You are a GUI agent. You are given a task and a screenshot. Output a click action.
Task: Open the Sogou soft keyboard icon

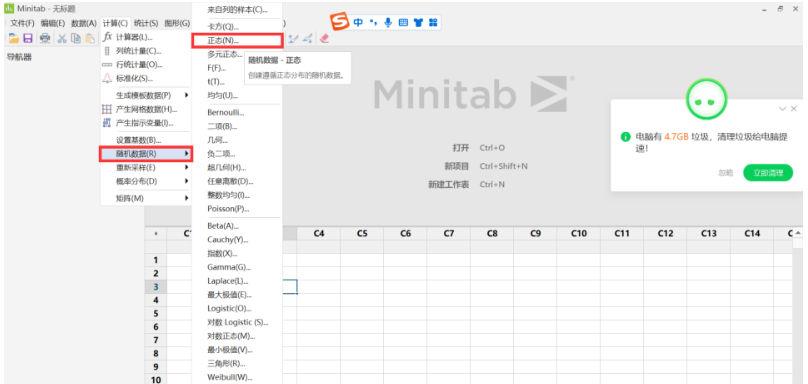point(403,23)
